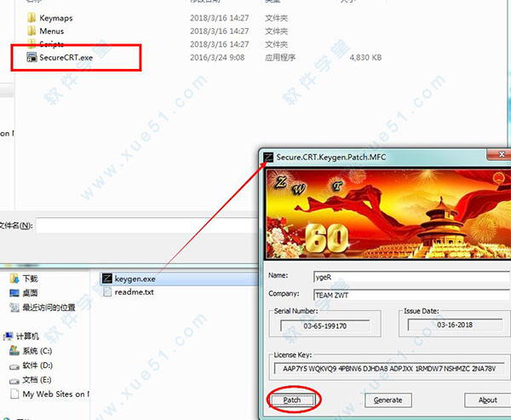Open 桌面 in the navigation pane

tap(31, 293)
